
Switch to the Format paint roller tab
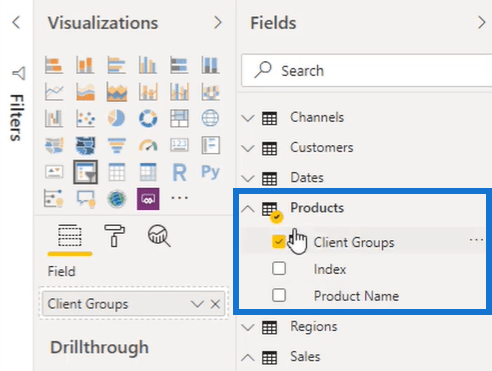click(x=114, y=236)
